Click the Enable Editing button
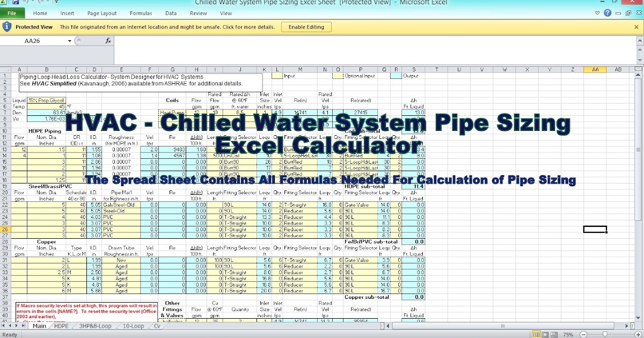This screenshot has width=644, height=338. (x=306, y=27)
